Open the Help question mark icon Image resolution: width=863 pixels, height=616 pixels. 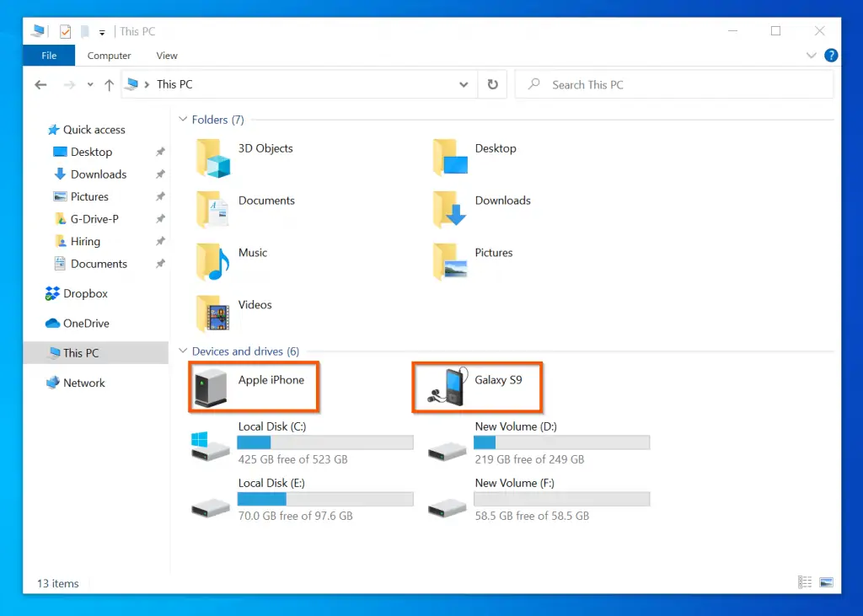[x=830, y=55]
